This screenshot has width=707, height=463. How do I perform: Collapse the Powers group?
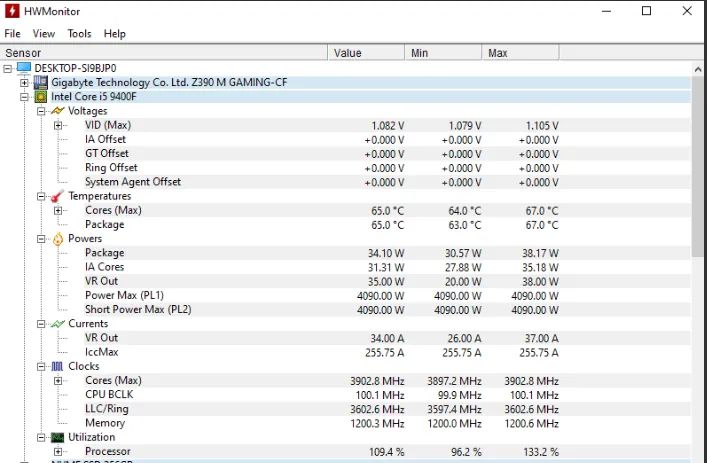[41, 239]
